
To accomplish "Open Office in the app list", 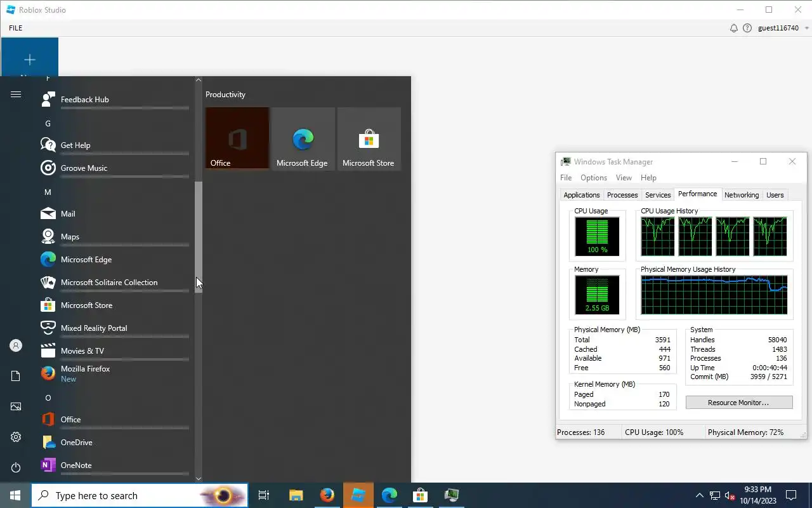I will tap(114, 420).
